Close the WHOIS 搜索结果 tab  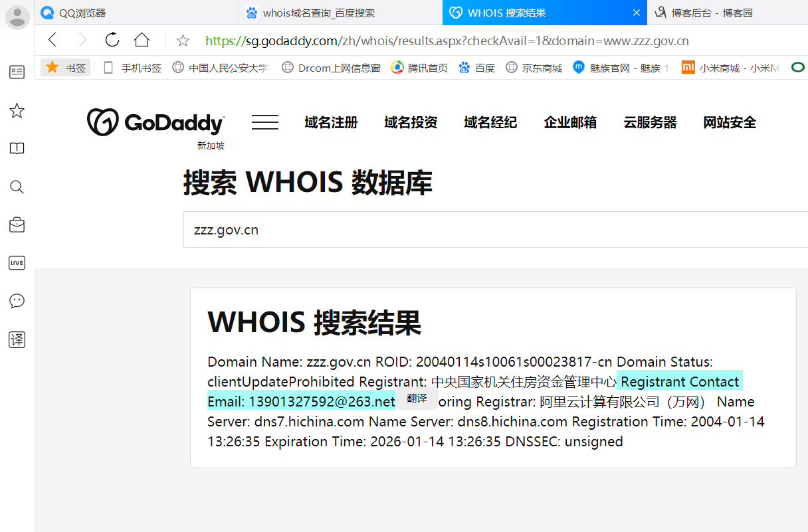[637, 13]
